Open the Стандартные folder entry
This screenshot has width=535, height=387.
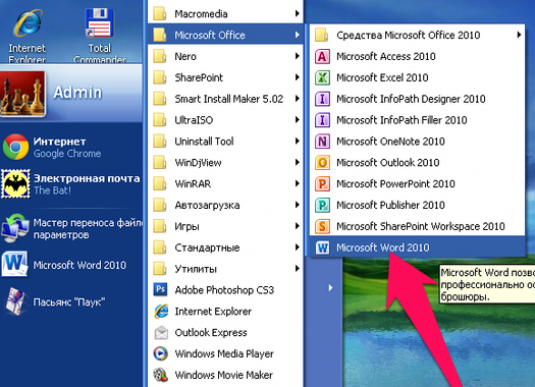coord(226,247)
